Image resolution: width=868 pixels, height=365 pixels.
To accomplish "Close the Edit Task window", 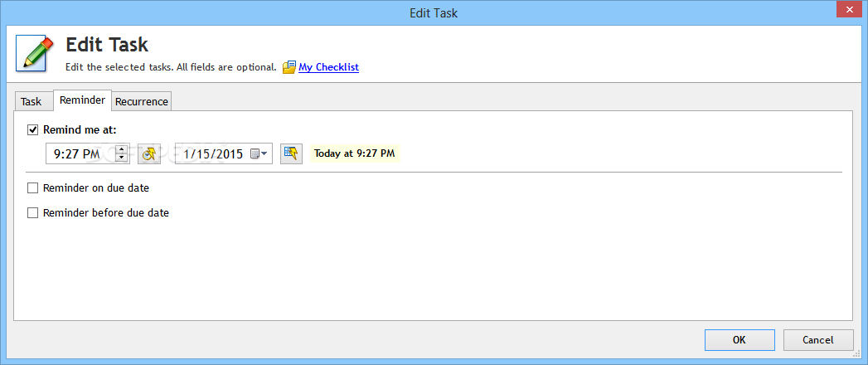I will pyautogui.click(x=850, y=7).
